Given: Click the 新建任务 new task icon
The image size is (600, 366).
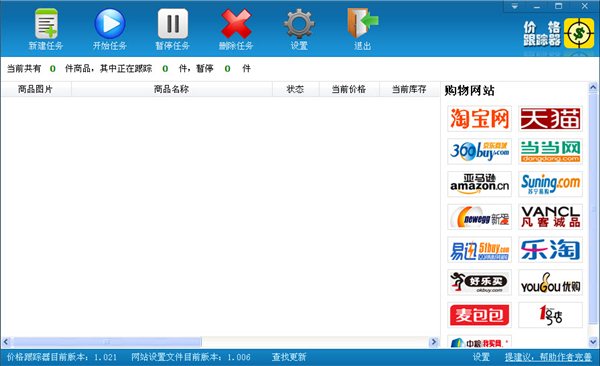Looking at the screenshot, I should pos(46,25).
